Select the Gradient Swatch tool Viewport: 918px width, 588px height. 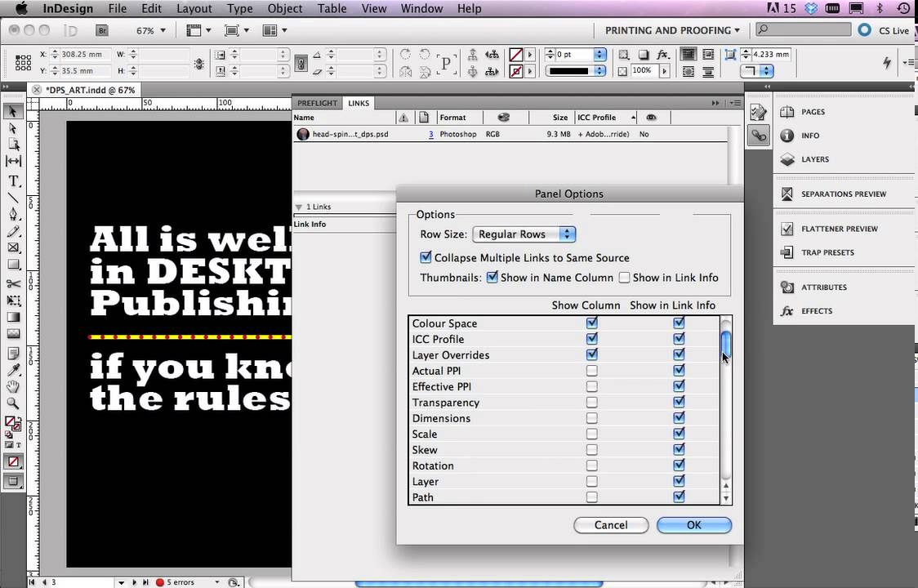(13, 318)
